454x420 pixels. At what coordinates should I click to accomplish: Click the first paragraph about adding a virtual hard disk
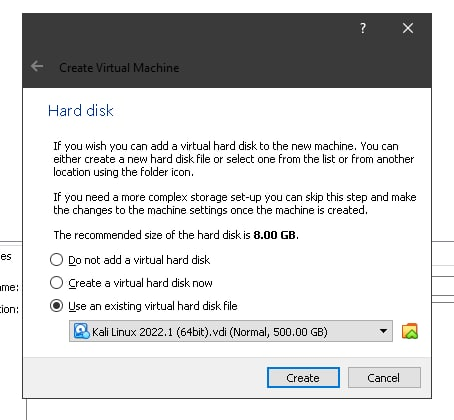pyautogui.click(x=233, y=159)
